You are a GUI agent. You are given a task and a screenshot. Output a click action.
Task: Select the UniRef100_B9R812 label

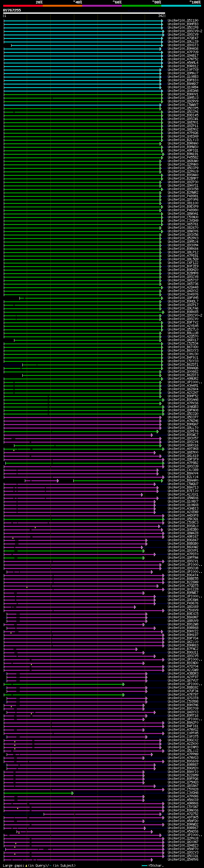[183, 66]
